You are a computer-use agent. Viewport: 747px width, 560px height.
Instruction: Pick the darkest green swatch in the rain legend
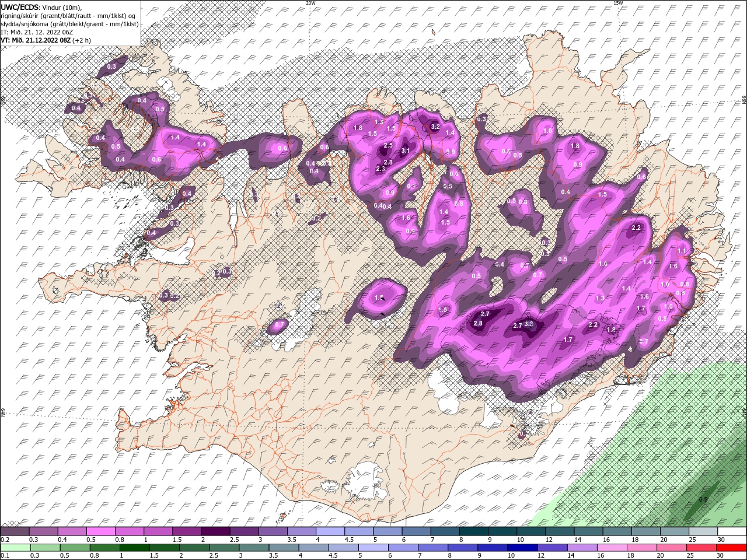(134, 548)
